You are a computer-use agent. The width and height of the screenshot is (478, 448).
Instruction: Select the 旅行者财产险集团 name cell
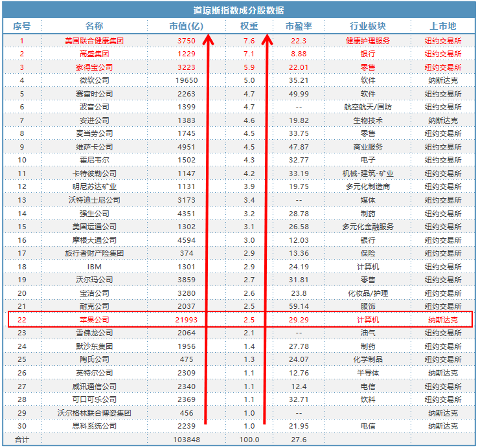click(94, 253)
